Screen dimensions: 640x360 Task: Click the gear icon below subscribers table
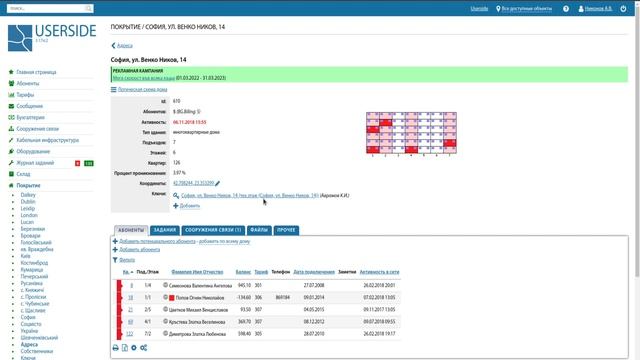[x=134, y=348]
